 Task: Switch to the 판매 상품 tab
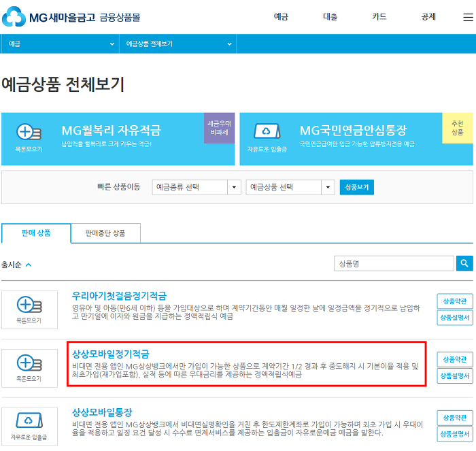point(36,233)
